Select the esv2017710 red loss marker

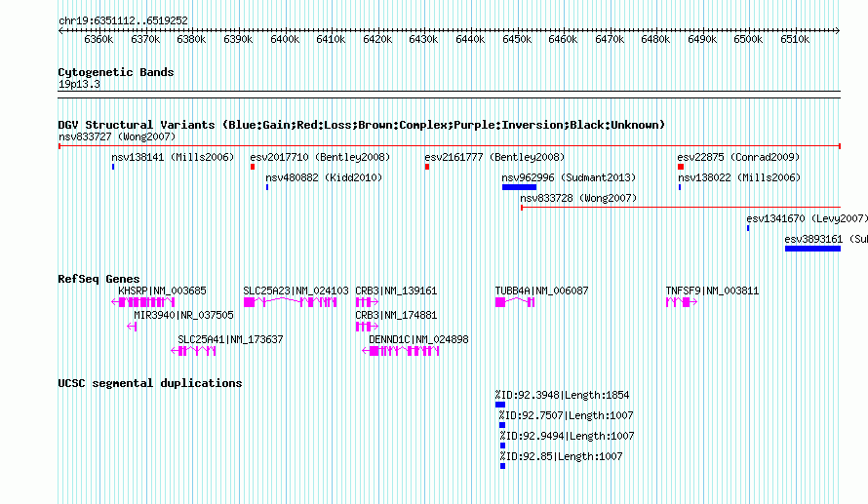253,167
